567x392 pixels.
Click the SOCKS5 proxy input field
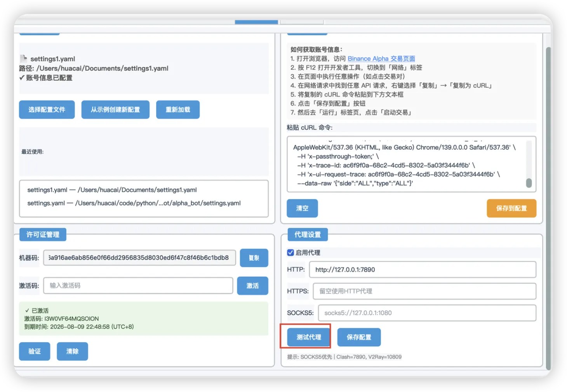pos(427,313)
